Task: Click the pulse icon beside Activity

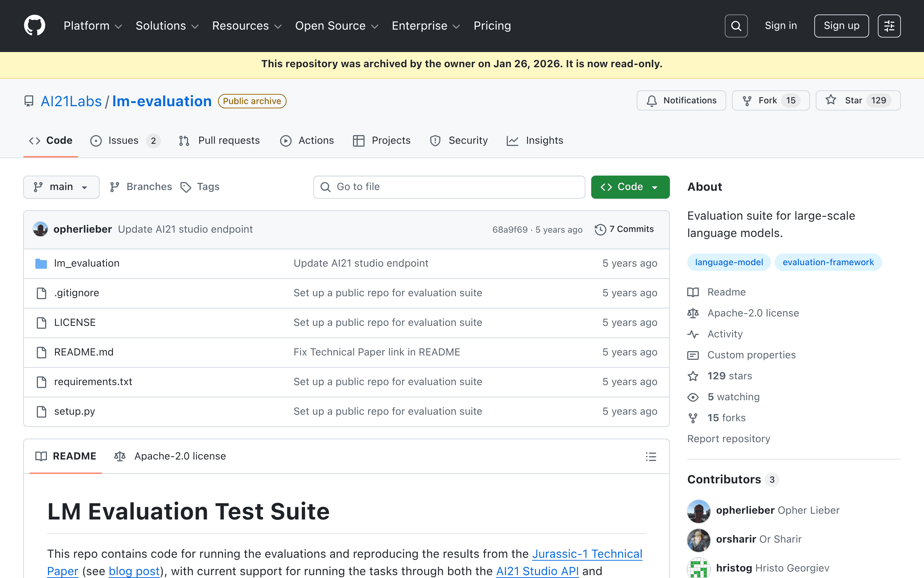Action: 693,334
